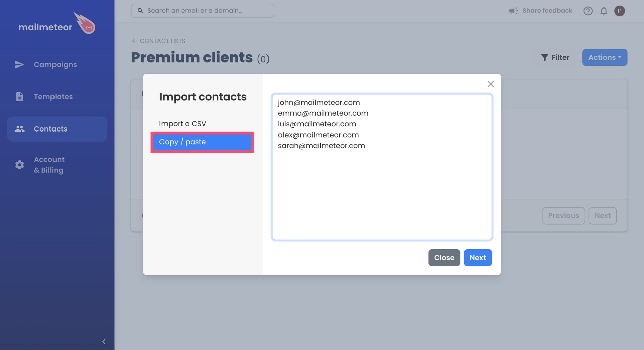Open the Actions dropdown
Screen dimensions: 644x350
coord(605,57)
